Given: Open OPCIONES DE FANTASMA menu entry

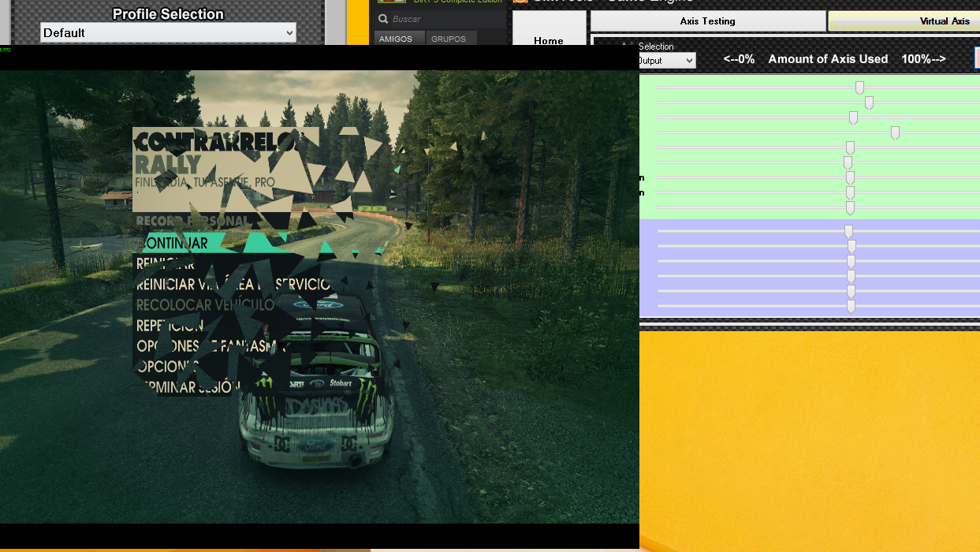Looking at the screenshot, I should [211, 345].
